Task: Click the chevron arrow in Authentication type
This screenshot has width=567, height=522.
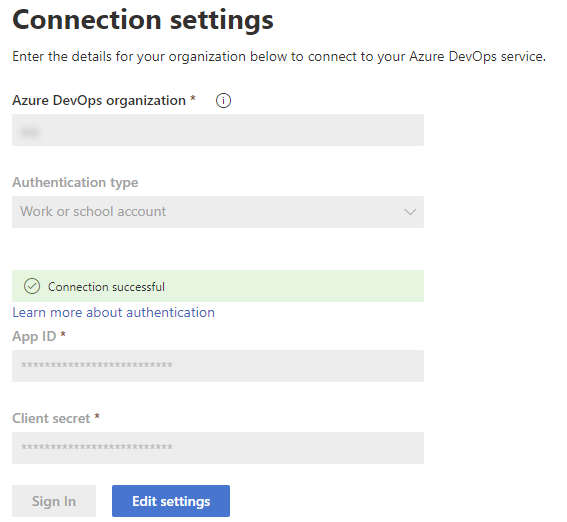Action: (410, 212)
